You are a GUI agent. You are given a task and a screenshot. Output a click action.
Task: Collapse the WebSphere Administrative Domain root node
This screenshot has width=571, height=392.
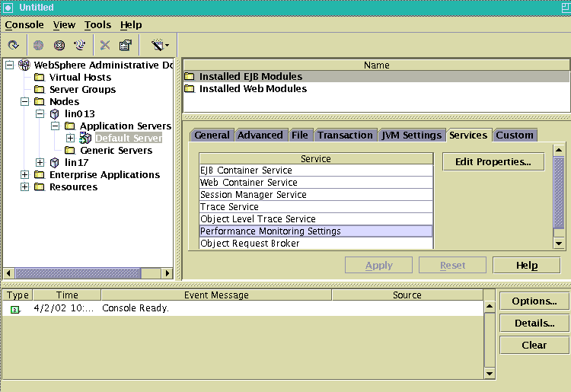[x=9, y=65]
